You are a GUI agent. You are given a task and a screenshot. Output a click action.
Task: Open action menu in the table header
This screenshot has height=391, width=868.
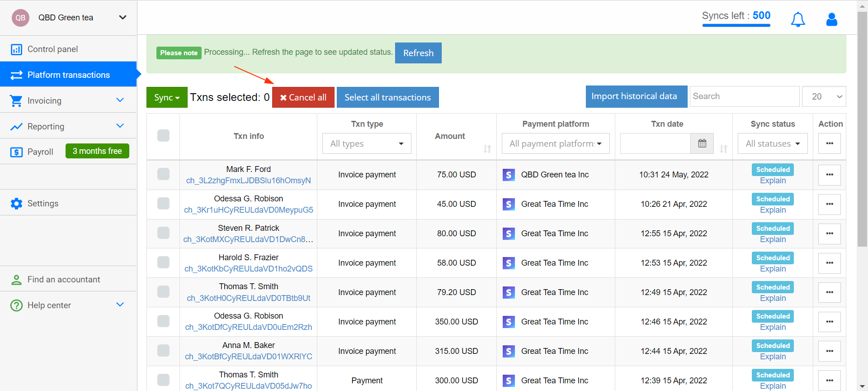point(830,143)
